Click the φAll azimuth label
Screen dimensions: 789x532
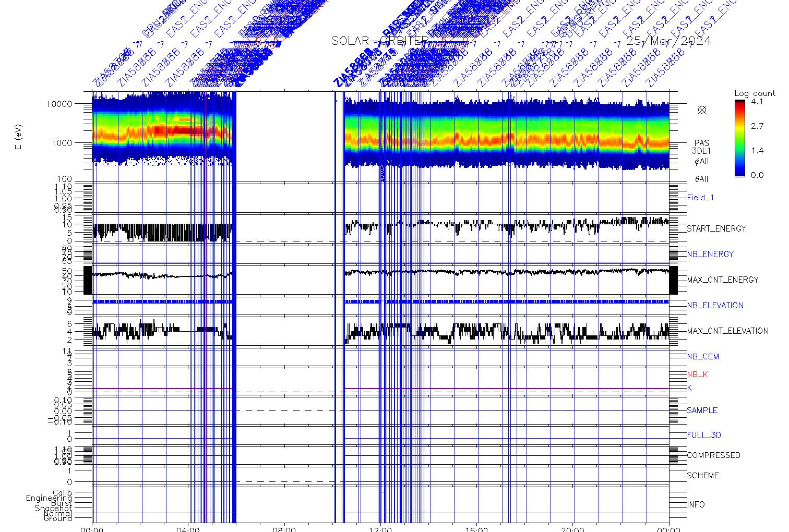coord(702,161)
